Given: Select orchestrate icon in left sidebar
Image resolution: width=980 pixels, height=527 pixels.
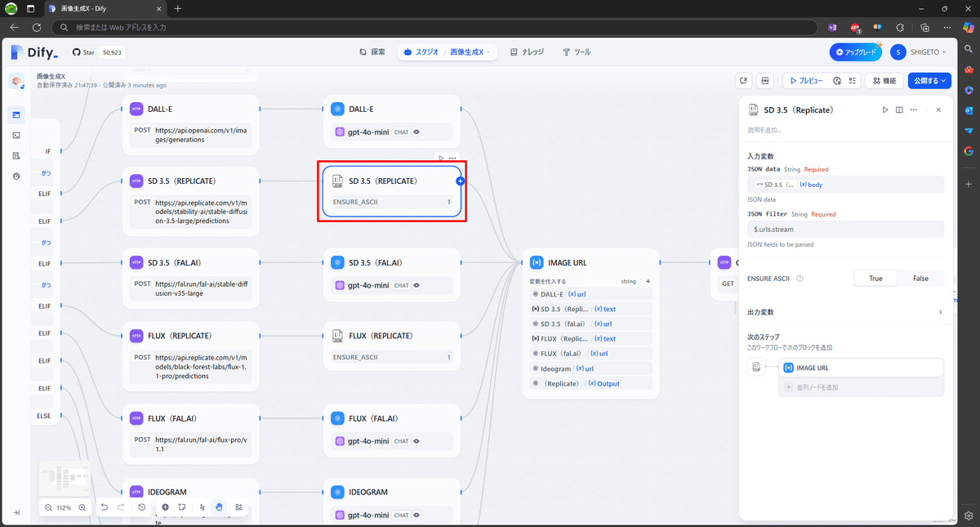Looking at the screenshot, I should point(16,115).
